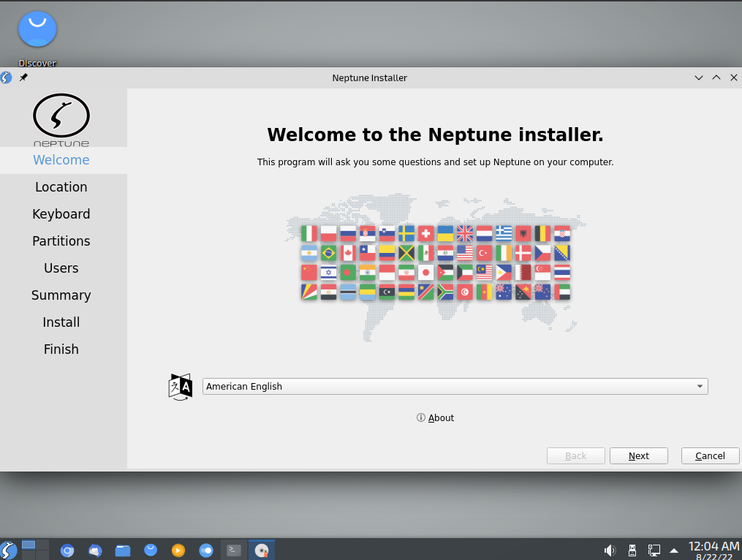Select the Keyboard step in the sidebar
Screen dimensions: 742x560
coord(61,213)
